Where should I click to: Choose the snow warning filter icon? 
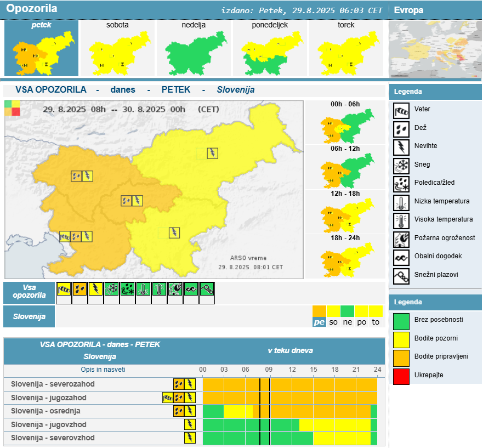(112, 289)
